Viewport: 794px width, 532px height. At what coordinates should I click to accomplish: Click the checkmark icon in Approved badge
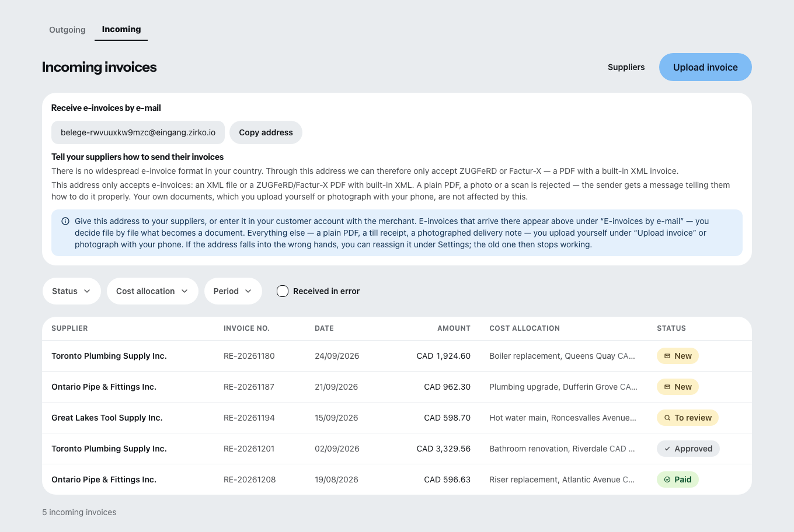667,449
